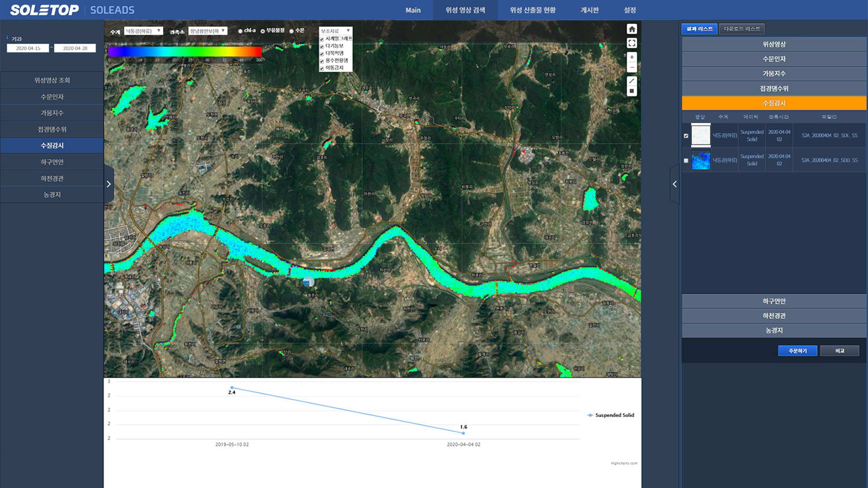The height and width of the screenshot is (488, 868).
Task: Zoom in on the map
Action: coord(632,57)
